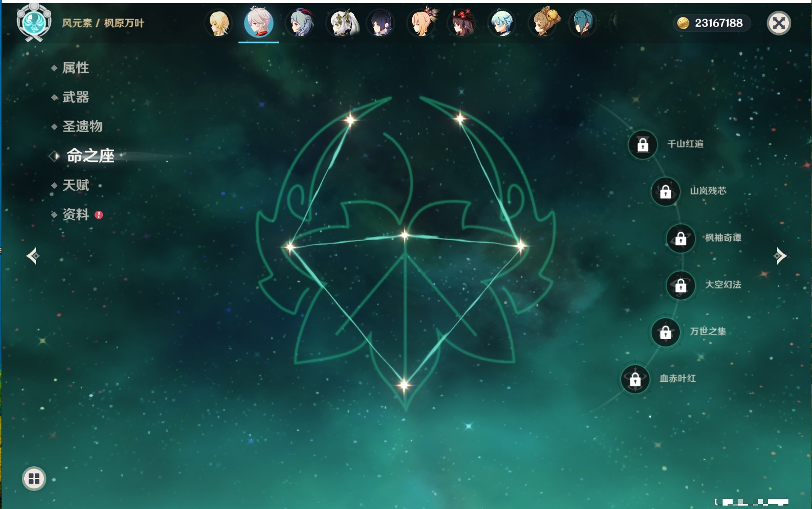Open the locked 山岚残芯 constellation node

tap(665, 191)
